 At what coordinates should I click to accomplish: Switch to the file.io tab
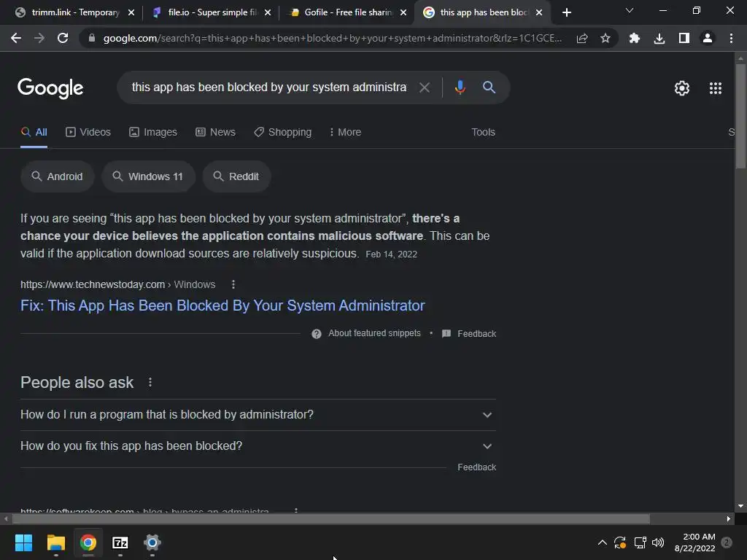tap(209, 12)
